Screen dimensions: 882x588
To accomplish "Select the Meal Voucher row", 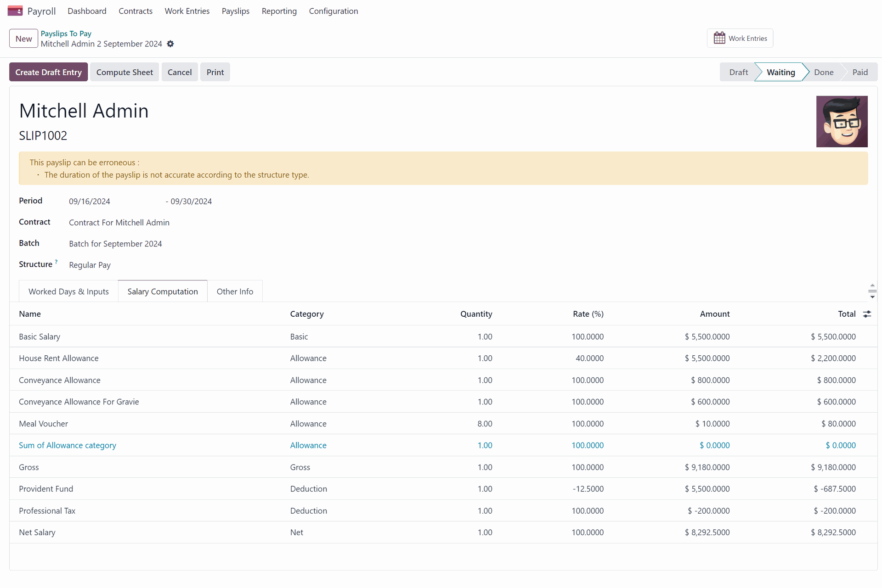I will point(443,424).
